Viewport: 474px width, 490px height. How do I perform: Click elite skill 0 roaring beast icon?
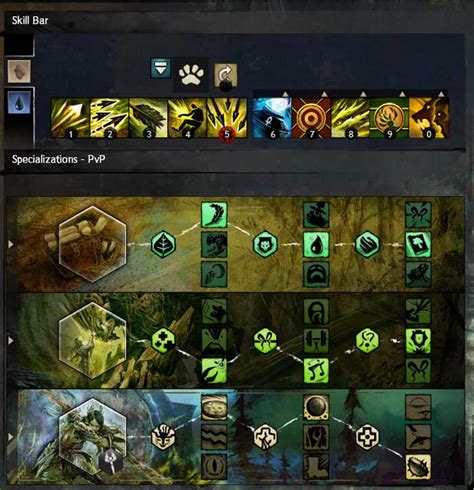[x=429, y=118]
